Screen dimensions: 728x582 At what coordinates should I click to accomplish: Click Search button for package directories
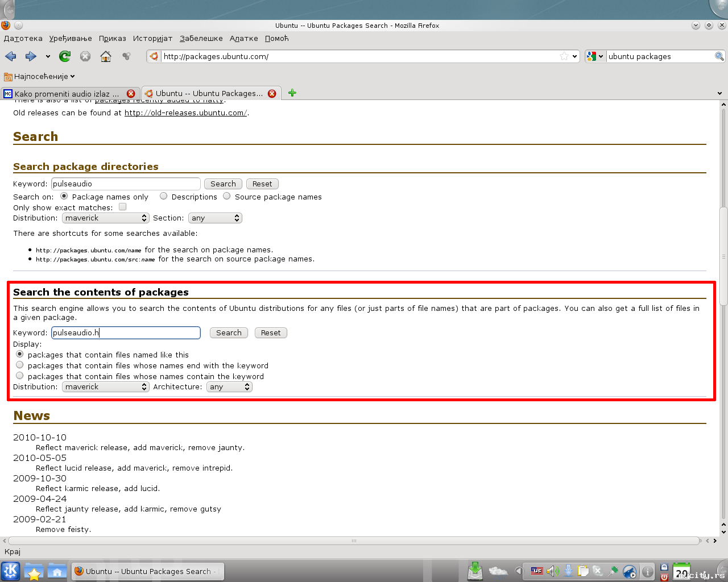pos(223,184)
